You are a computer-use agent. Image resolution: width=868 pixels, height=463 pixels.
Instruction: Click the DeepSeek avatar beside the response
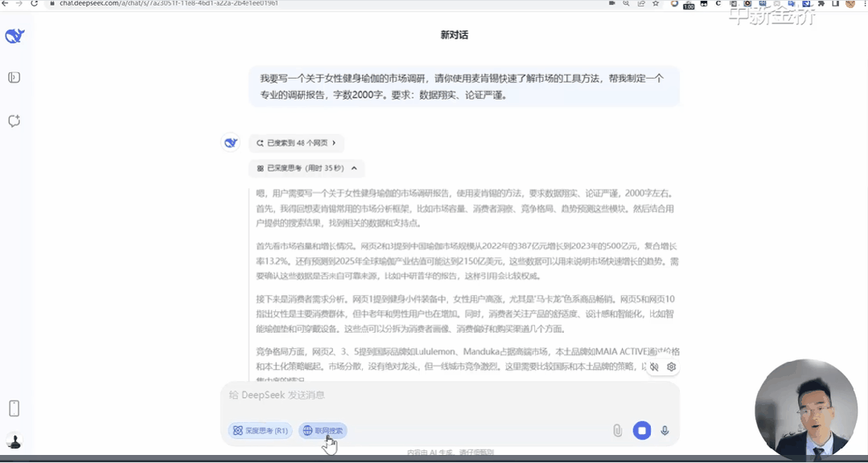pyautogui.click(x=231, y=143)
